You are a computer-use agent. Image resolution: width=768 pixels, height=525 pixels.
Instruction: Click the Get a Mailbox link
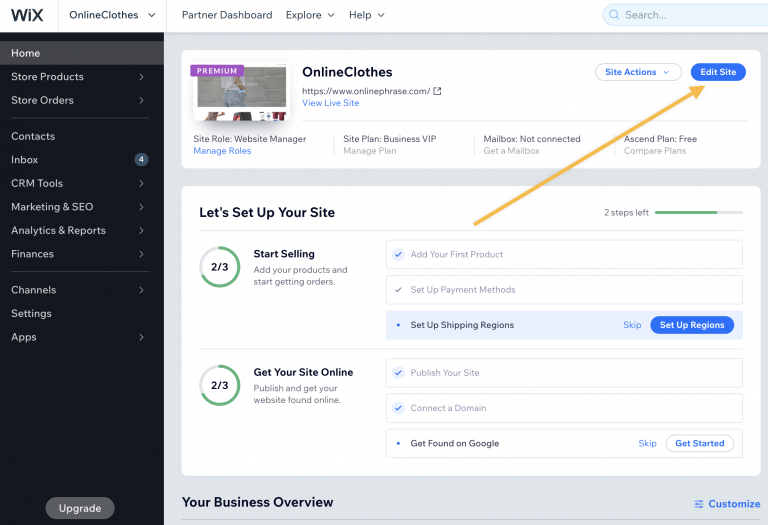click(x=511, y=151)
